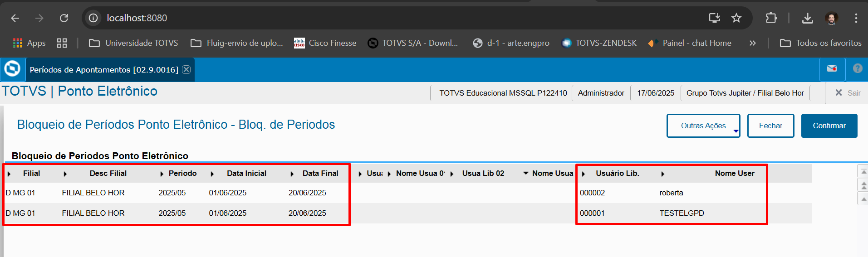Viewport: 868px width, 257px height.
Task: Click Desc Filial column header
Action: tap(108, 173)
